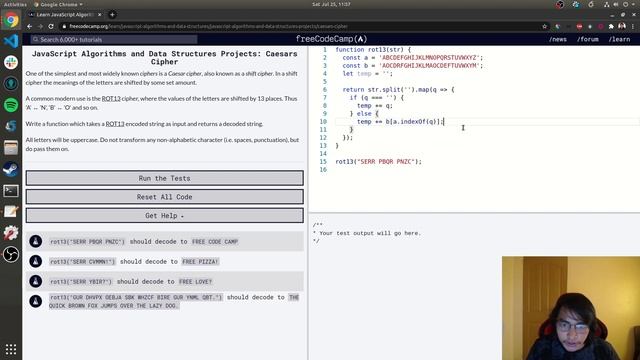This screenshot has height=360, width=640.
Task: Go back using Chrome's back arrow
Action: pyautogui.click(x=29, y=26)
